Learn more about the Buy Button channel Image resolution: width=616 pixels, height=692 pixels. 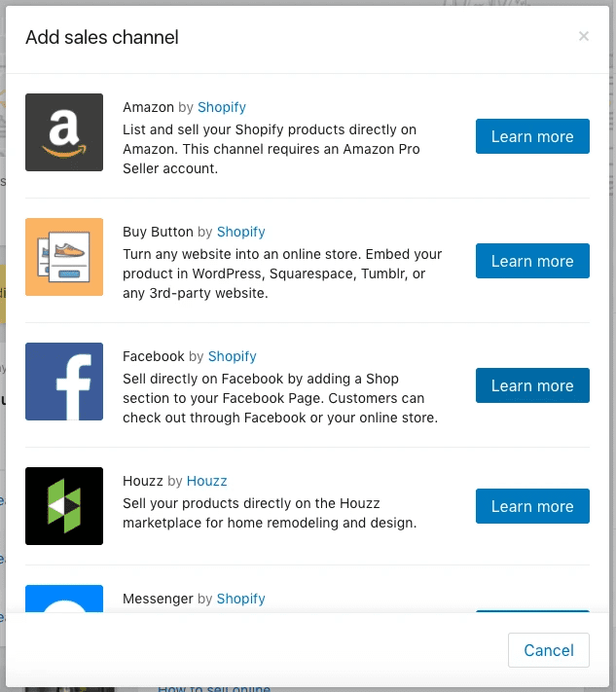click(x=532, y=261)
